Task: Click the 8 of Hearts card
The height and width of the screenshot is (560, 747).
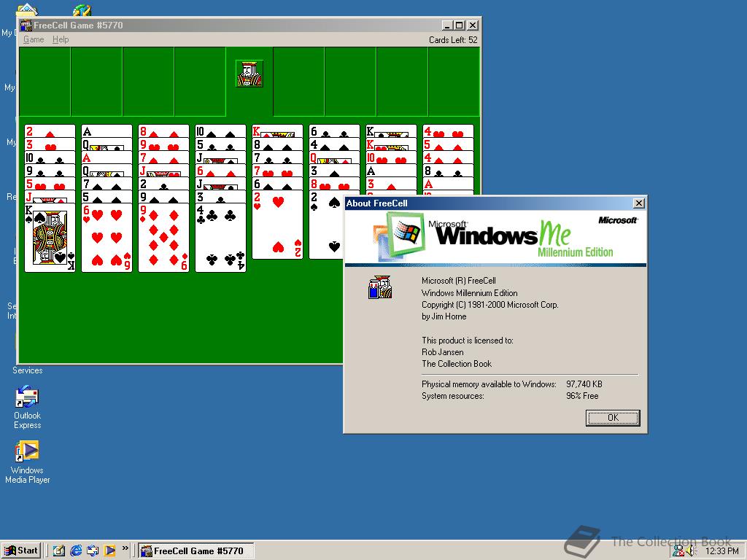Action: pos(334,184)
